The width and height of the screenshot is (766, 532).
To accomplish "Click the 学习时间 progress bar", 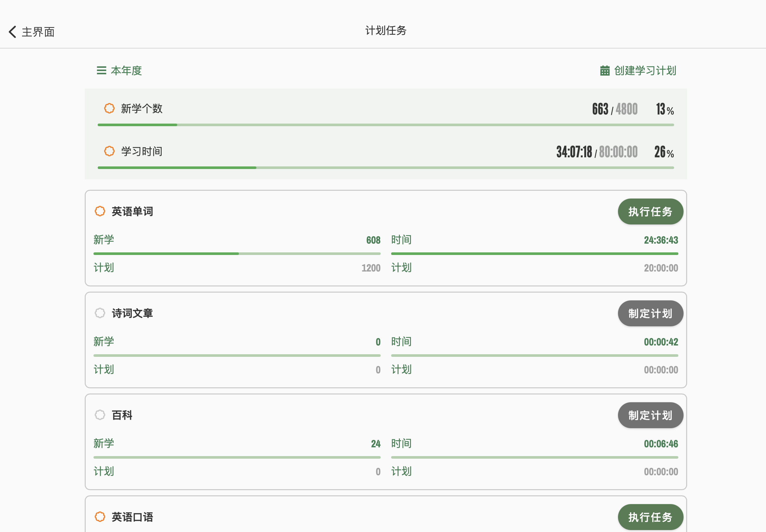I will pyautogui.click(x=386, y=168).
